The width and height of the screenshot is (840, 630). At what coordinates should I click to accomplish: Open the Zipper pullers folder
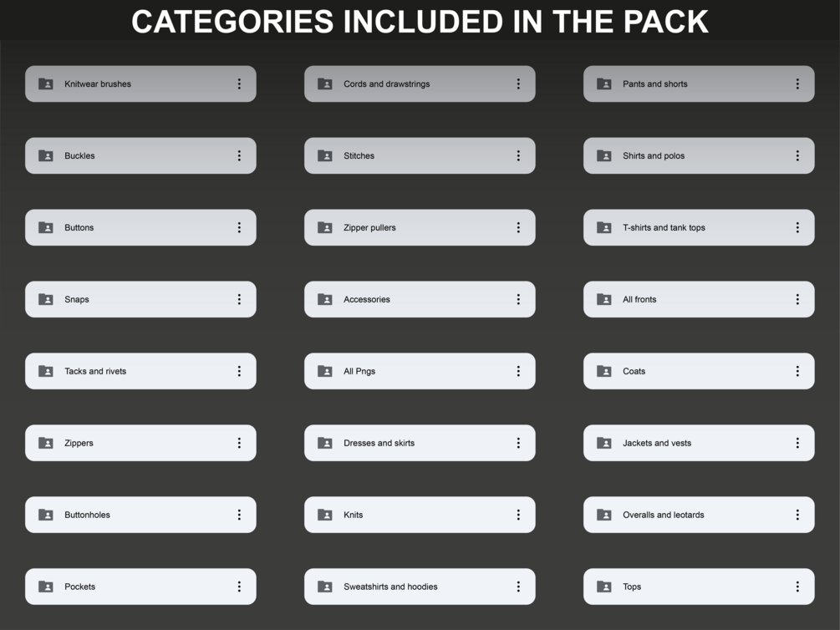click(420, 227)
